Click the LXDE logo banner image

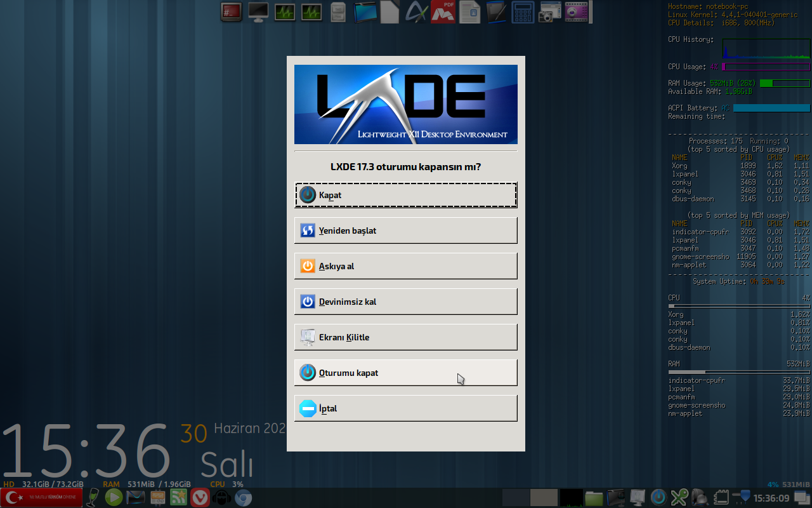point(406,105)
